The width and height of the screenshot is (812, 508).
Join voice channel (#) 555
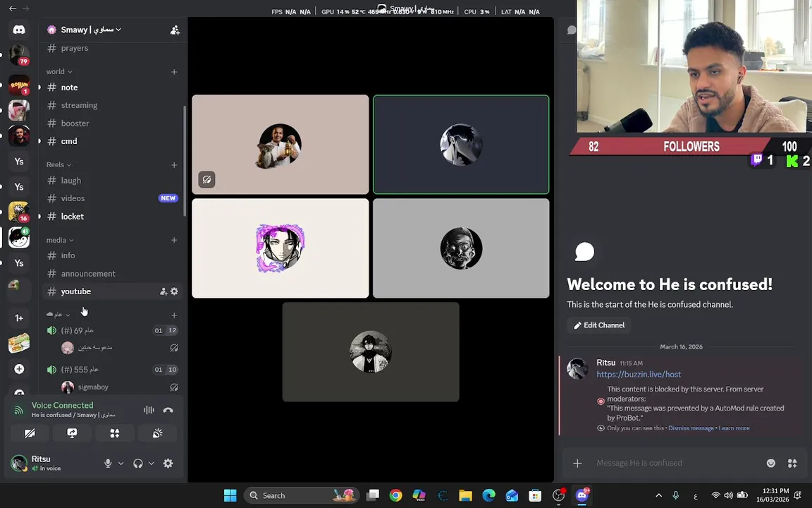coord(112,370)
